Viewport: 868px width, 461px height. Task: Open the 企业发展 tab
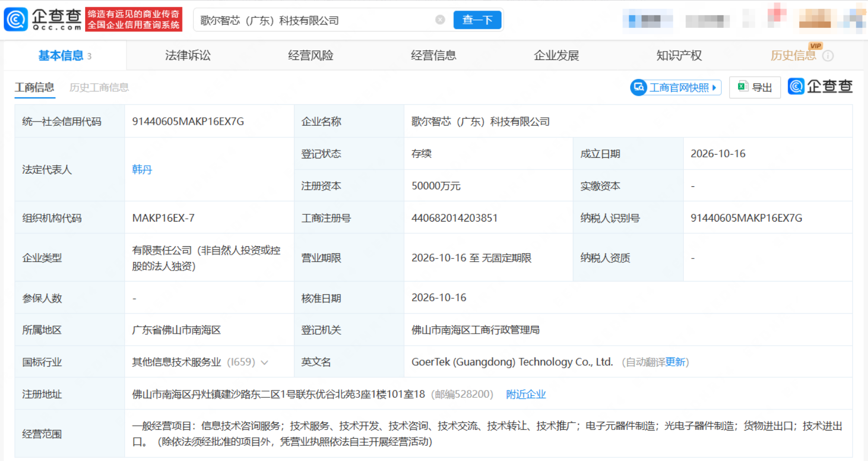(x=557, y=56)
